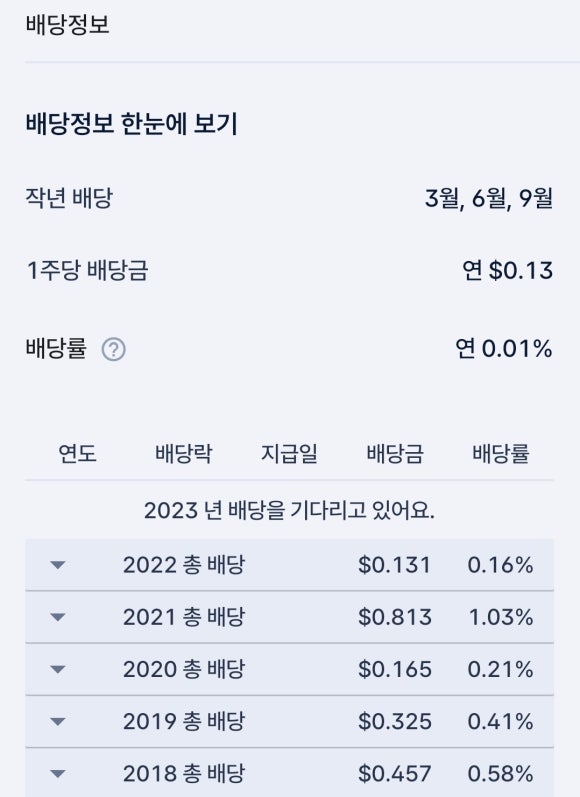Click the 2023 년 배당을 기다리고 있어요 notice
This screenshot has height=797, width=580.
(289, 510)
